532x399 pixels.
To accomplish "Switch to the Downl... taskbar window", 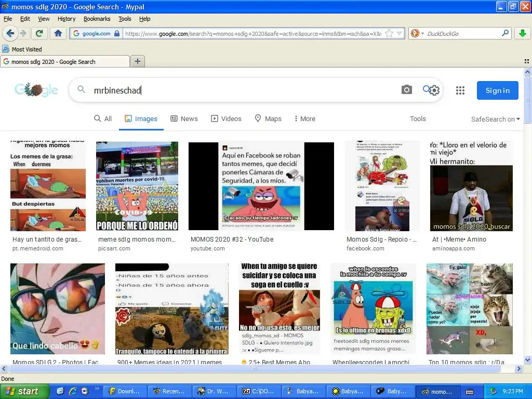I will pyautogui.click(x=125, y=391).
